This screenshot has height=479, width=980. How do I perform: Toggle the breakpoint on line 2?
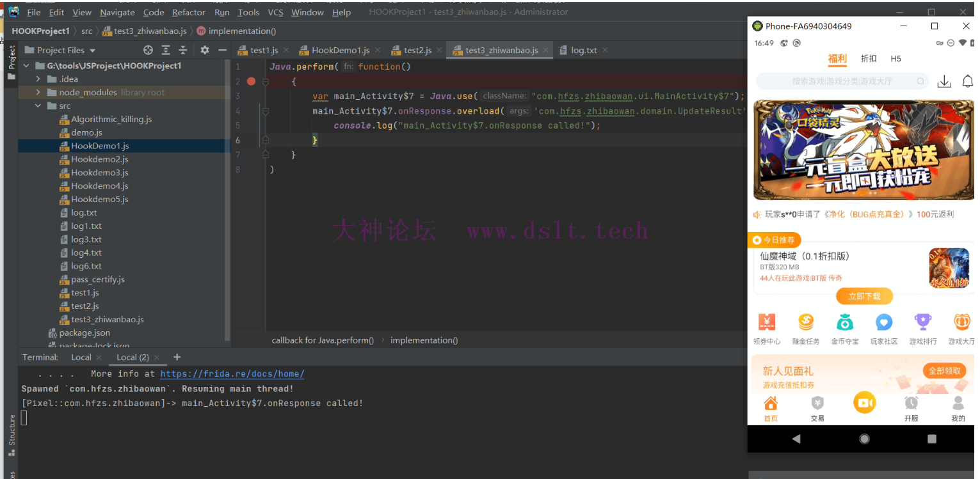(251, 81)
